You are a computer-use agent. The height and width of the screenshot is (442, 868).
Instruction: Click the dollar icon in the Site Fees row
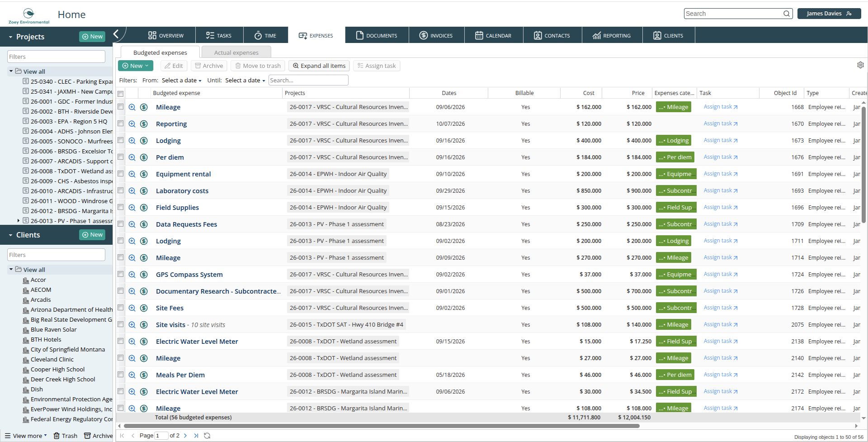coord(144,308)
